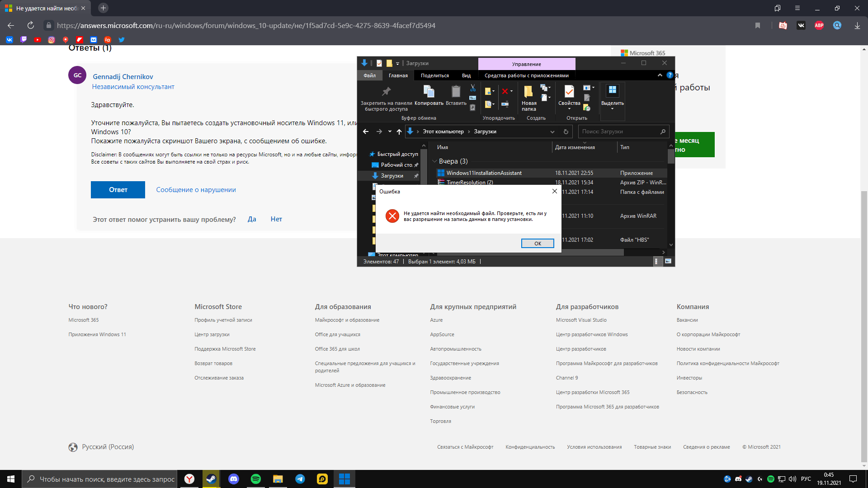Click ABP adblock extension icon
This screenshot has height=488, width=868.
click(x=819, y=25)
